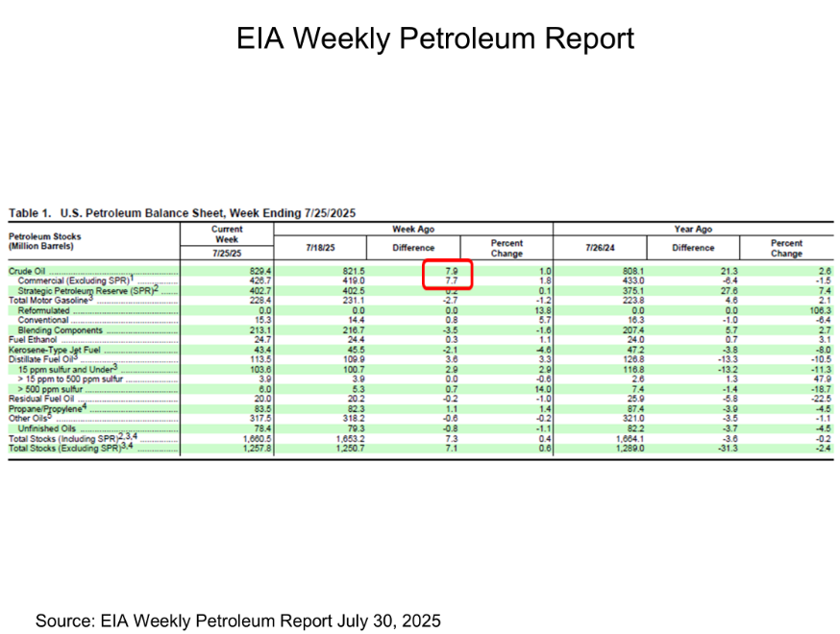Screen dimensions: 840x634
Task: Click the excluding-SPR year-ago value "1,289.0"
Action: 630,449
